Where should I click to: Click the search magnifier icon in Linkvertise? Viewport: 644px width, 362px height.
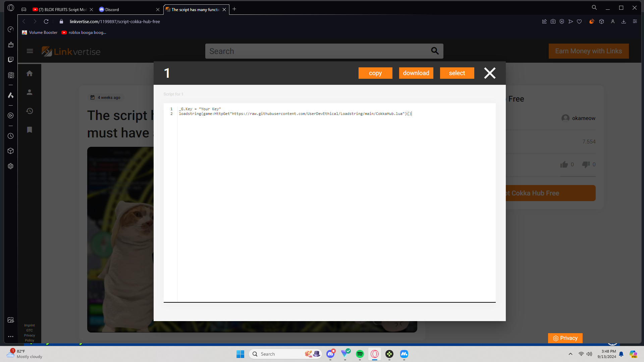coord(435,51)
